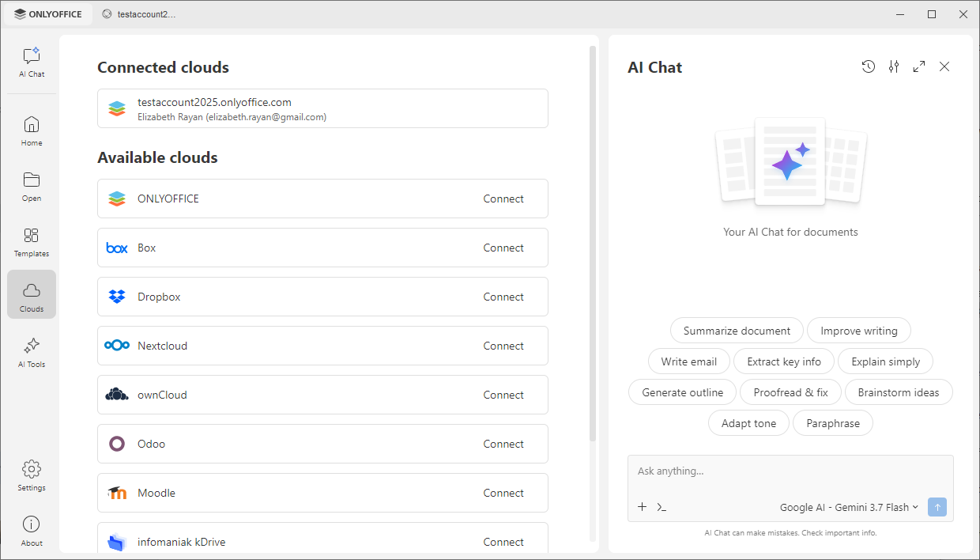Click the infomaniak kDrive logo icon
Viewport: 980px width, 560px height.
pos(117,542)
